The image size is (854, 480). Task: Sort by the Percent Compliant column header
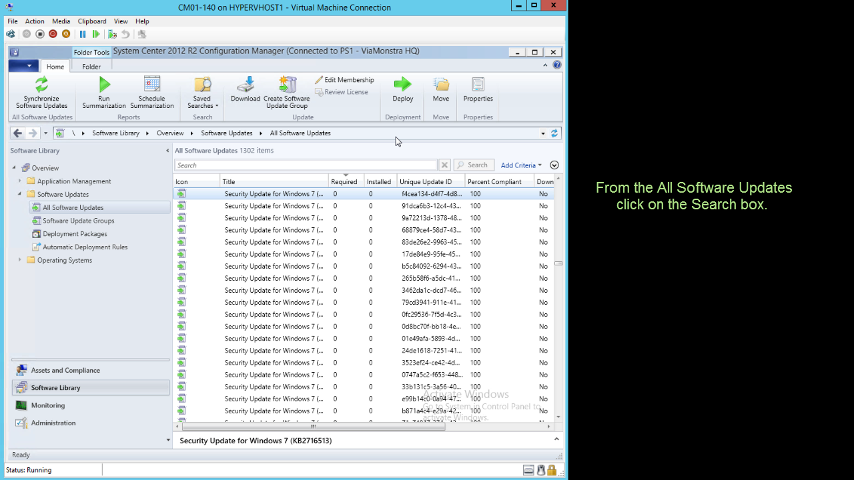[494, 182]
